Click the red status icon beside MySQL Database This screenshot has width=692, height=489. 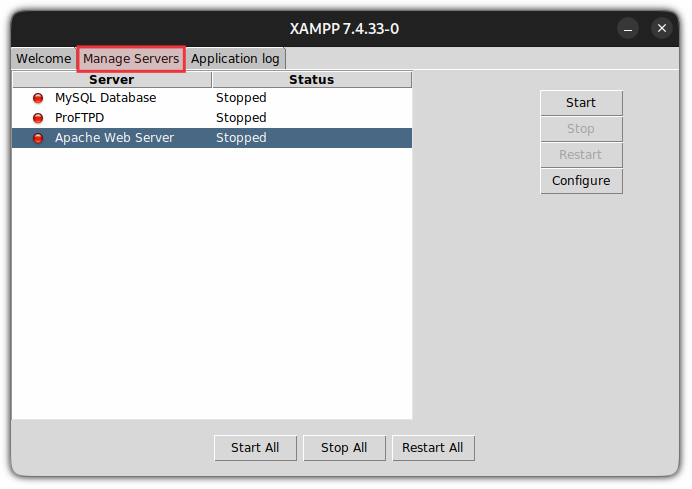pos(38,98)
